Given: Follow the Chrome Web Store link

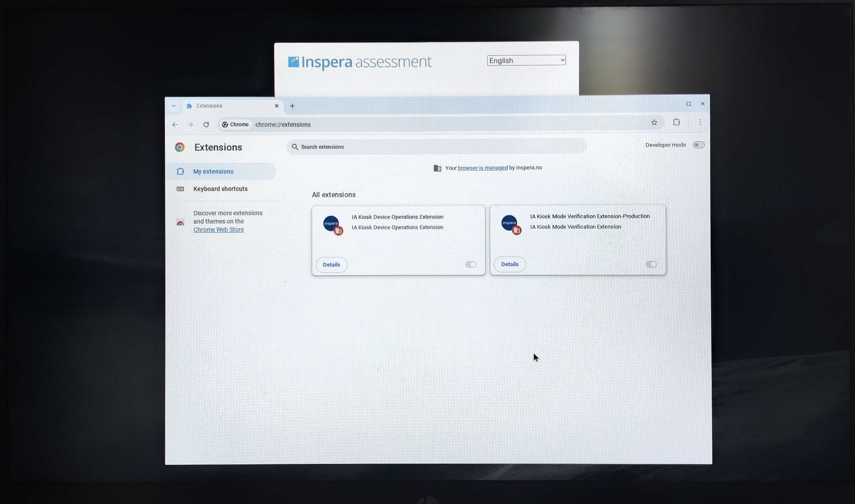Looking at the screenshot, I should 218,230.
